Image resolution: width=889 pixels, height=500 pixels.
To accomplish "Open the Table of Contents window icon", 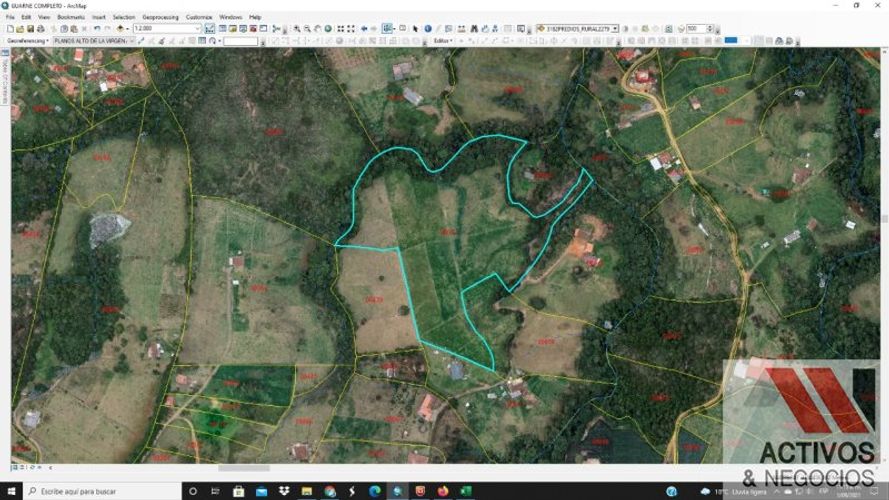I will [223, 28].
